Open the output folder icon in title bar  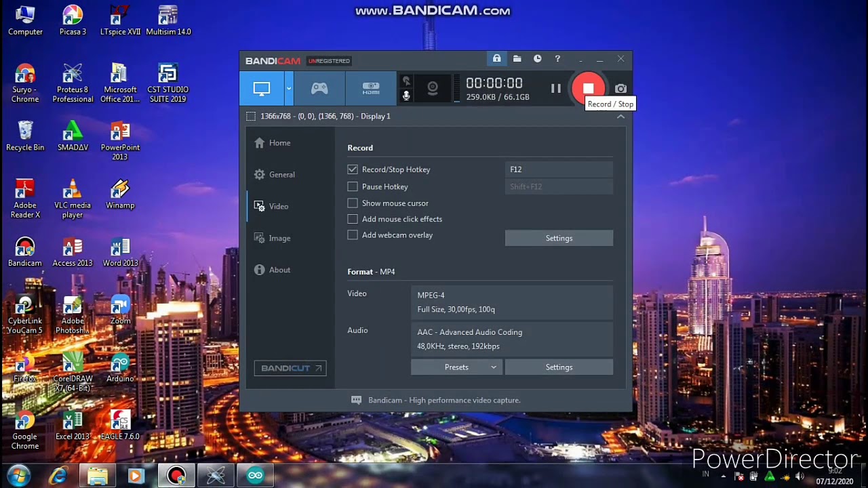(x=517, y=59)
